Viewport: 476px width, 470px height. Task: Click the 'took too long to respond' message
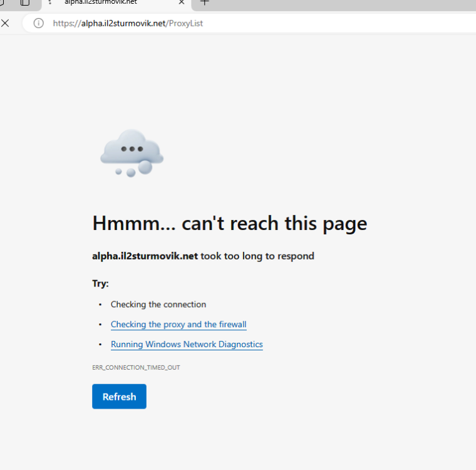(257, 256)
